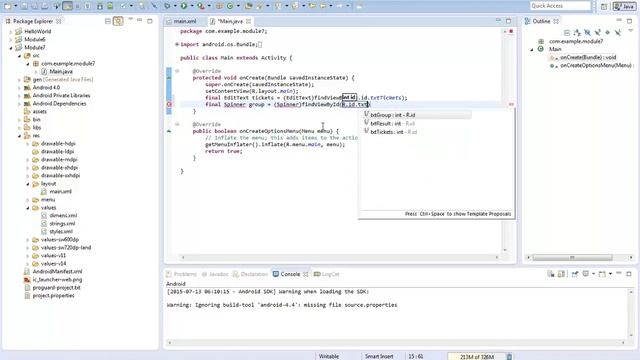
Task: Collapse the Main class in Outline
Action: tap(532, 49)
